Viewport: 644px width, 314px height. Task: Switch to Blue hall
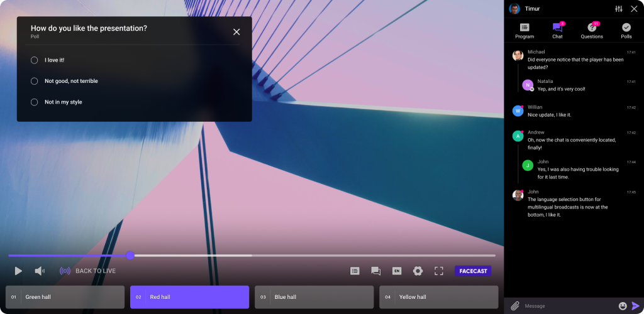pos(314,297)
